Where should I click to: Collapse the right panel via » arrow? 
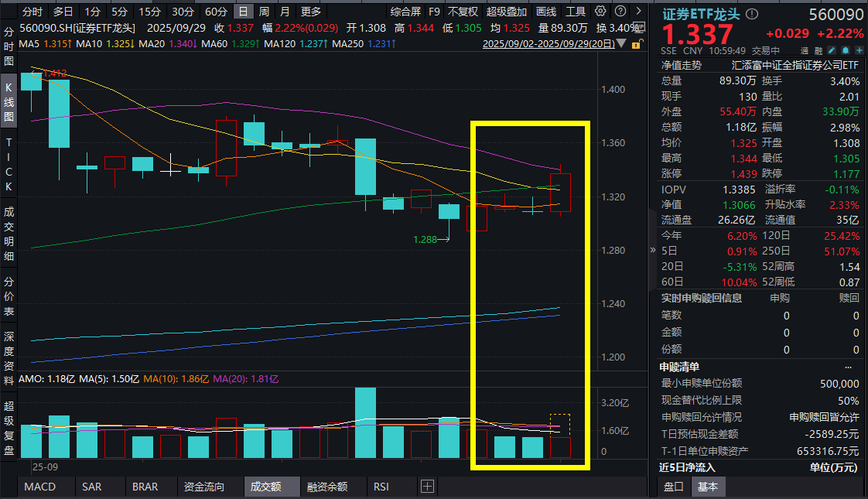tap(652, 250)
